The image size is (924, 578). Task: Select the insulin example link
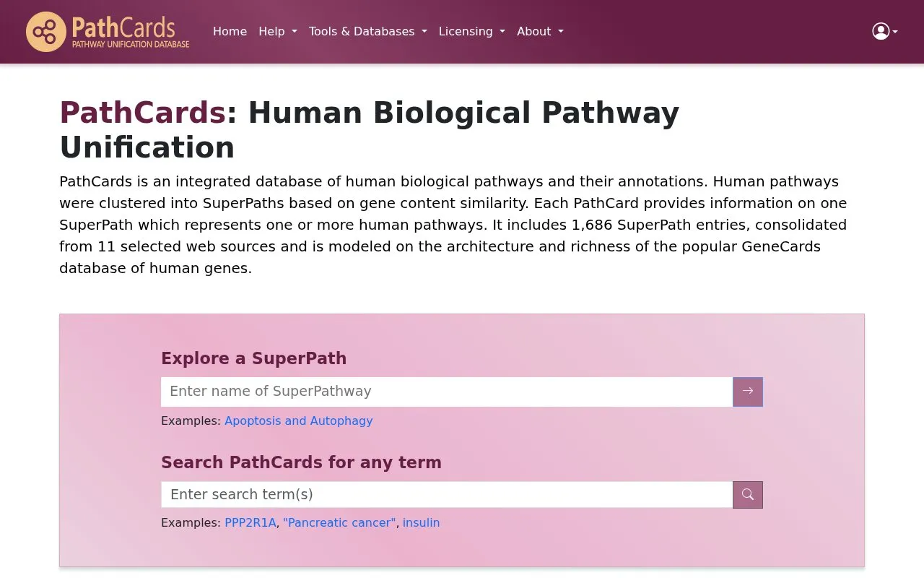tap(422, 522)
